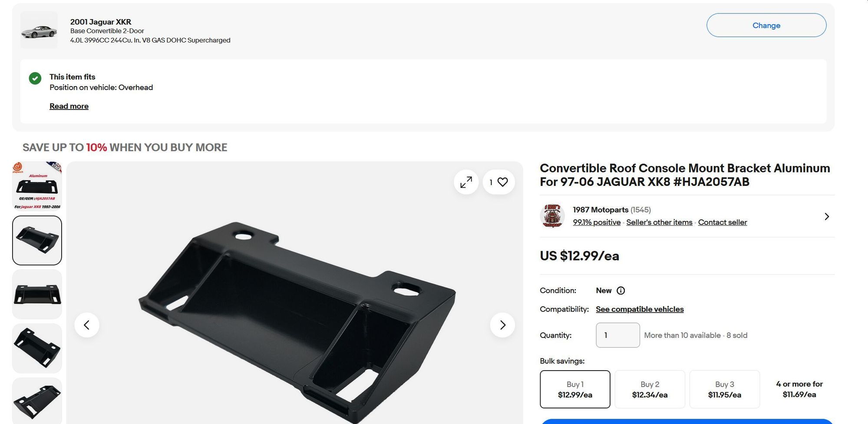Go to next product image arrow
This screenshot has height=424, width=868.
point(502,325)
